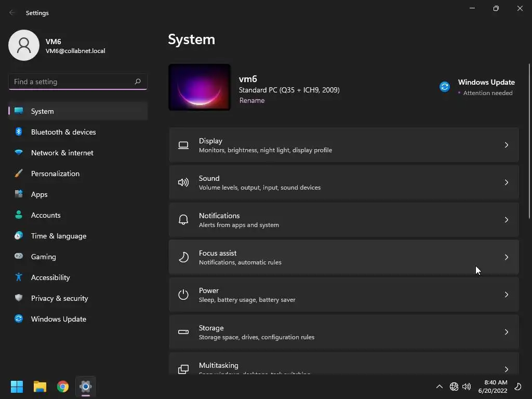The image size is (532, 399).
Task: Open the Storage settings row
Action: point(344,332)
